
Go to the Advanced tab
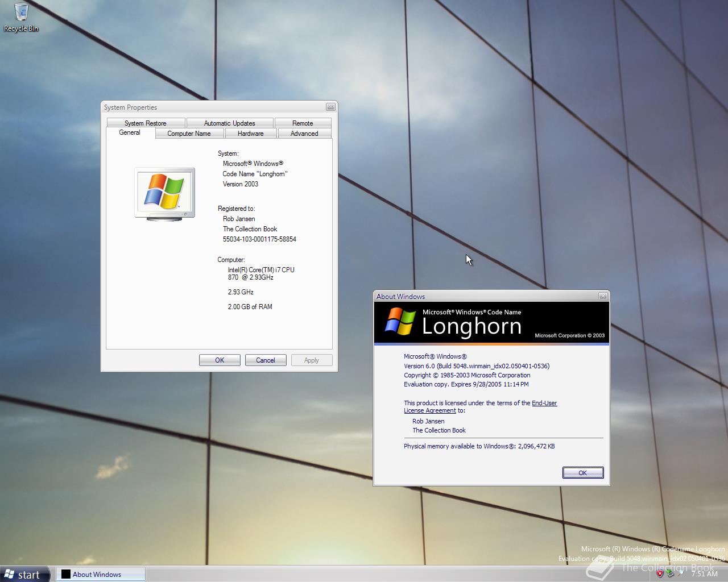(x=304, y=134)
